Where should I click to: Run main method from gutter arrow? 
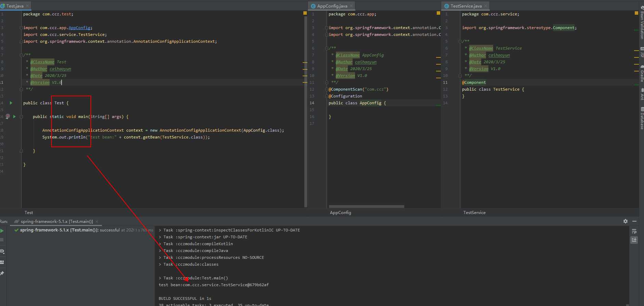click(14, 116)
